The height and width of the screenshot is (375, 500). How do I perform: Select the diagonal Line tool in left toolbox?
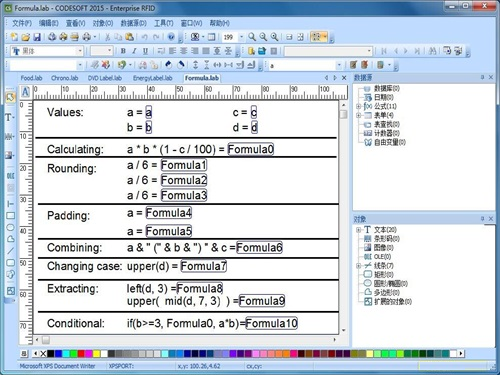tap(11, 251)
